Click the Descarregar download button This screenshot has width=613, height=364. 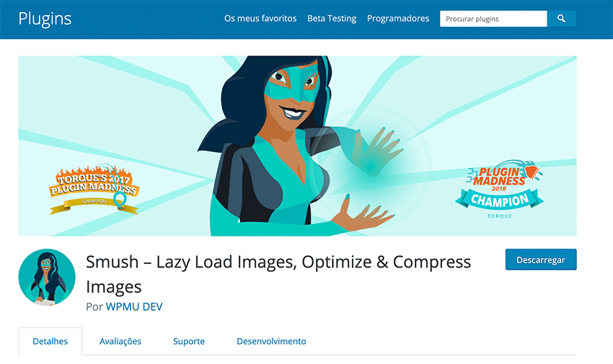click(x=541, y=259)
